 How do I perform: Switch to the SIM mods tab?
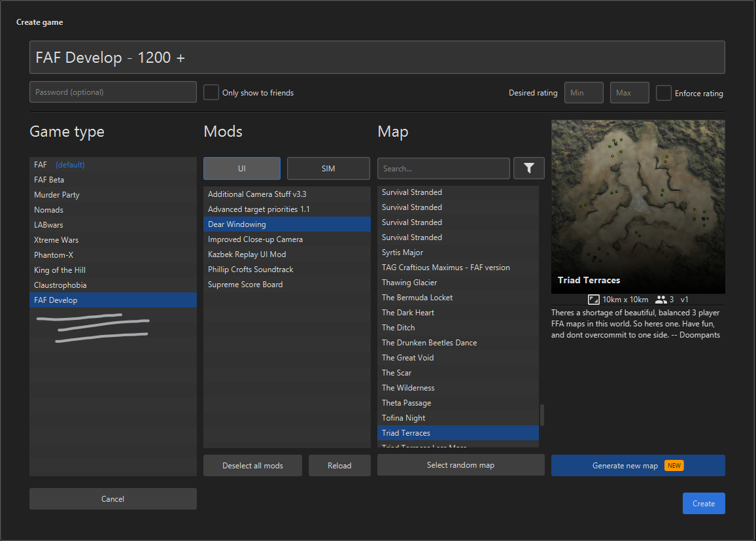click(328, 168)
